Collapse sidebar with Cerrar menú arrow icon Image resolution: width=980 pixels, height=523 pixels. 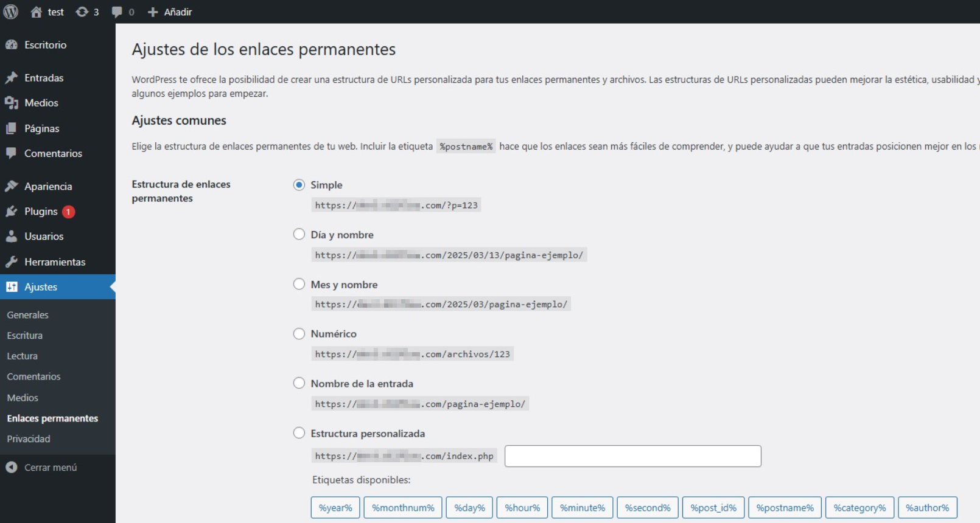point(12,467)
